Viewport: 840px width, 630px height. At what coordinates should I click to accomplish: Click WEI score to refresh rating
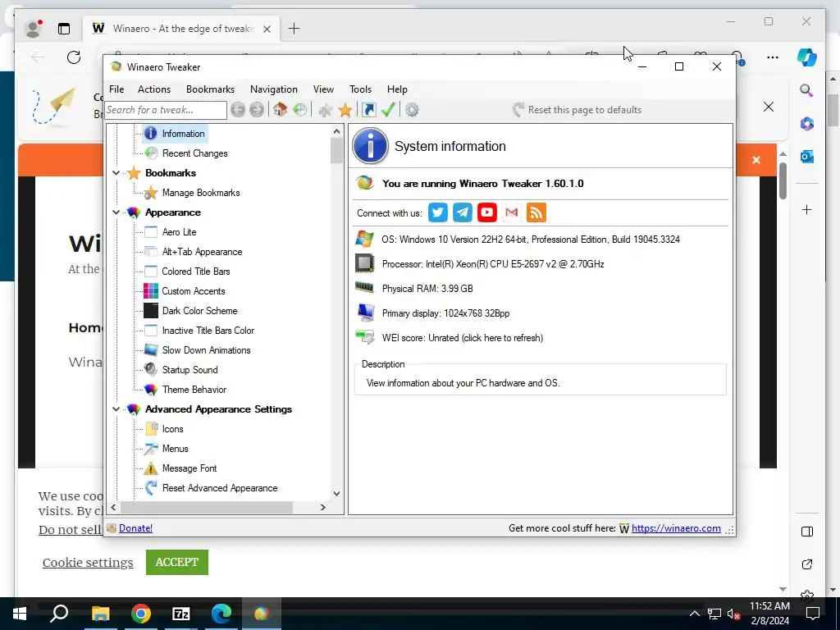[463, 338]
